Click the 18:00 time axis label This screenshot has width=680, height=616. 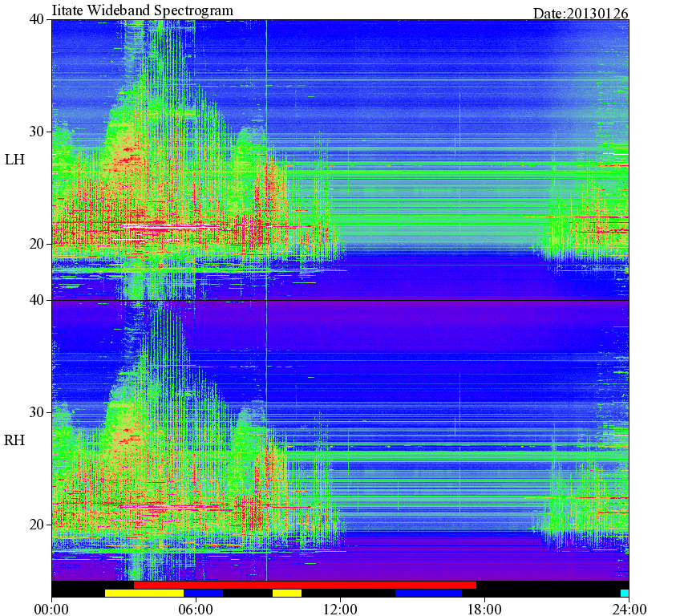click(x=484, y=609)
